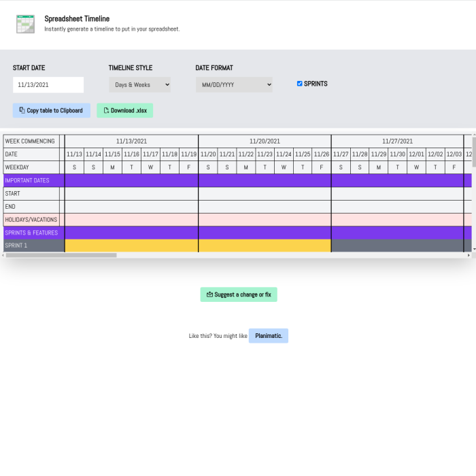Click the WEEKDAY row label

point(31,167)
